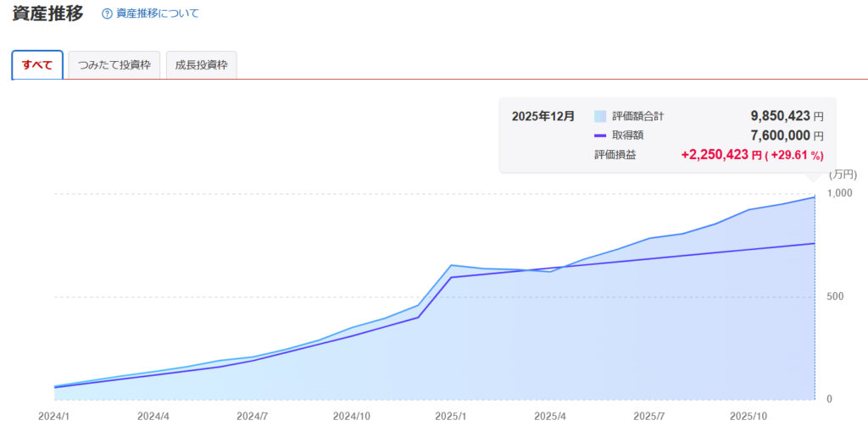Click the 2025/4 x-axis label
The width and height of the screenshot is (868, 437).
[550, 417]
